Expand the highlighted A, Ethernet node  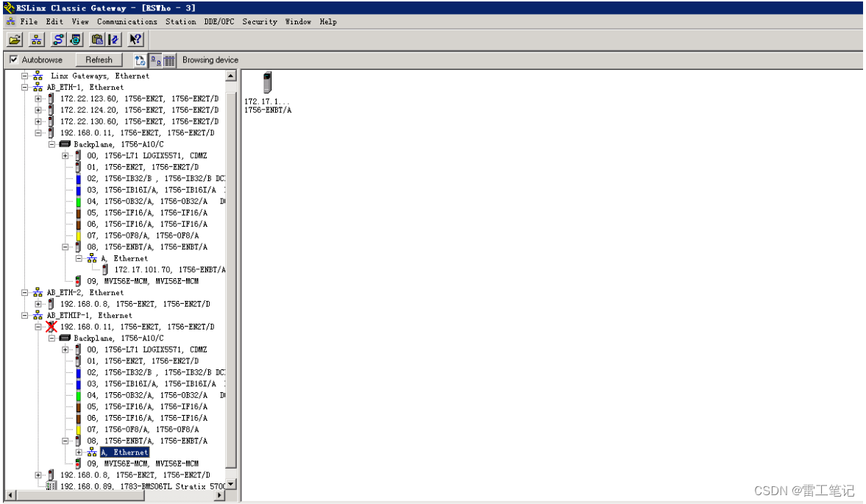(79, 452)
